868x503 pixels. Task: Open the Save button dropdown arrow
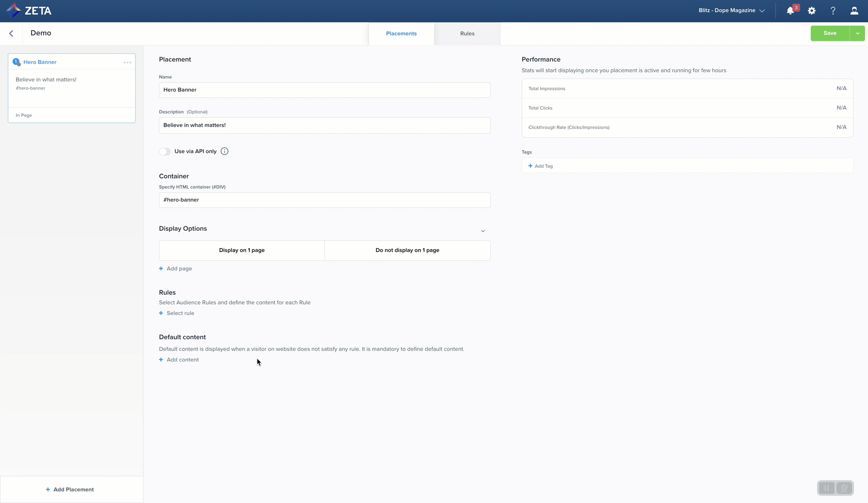(x=857, y=33)
